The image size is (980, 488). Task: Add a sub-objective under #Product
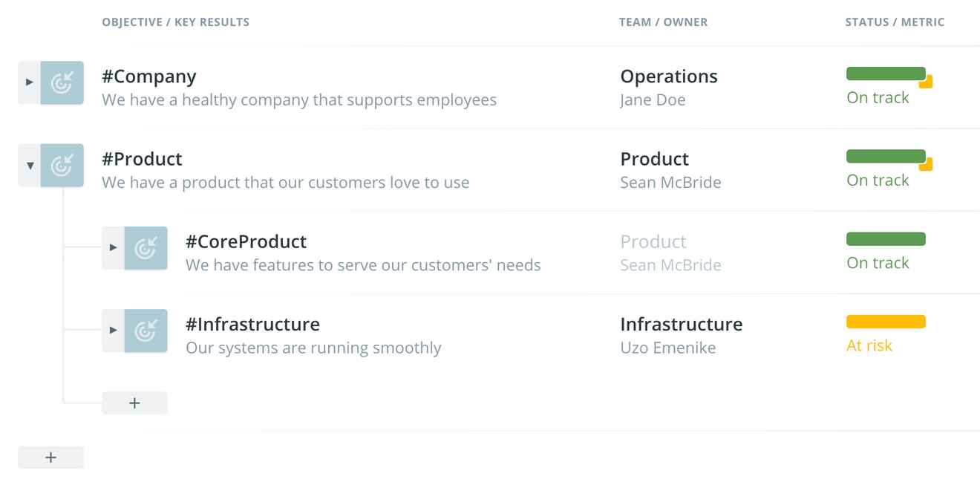tap(134, 403)
